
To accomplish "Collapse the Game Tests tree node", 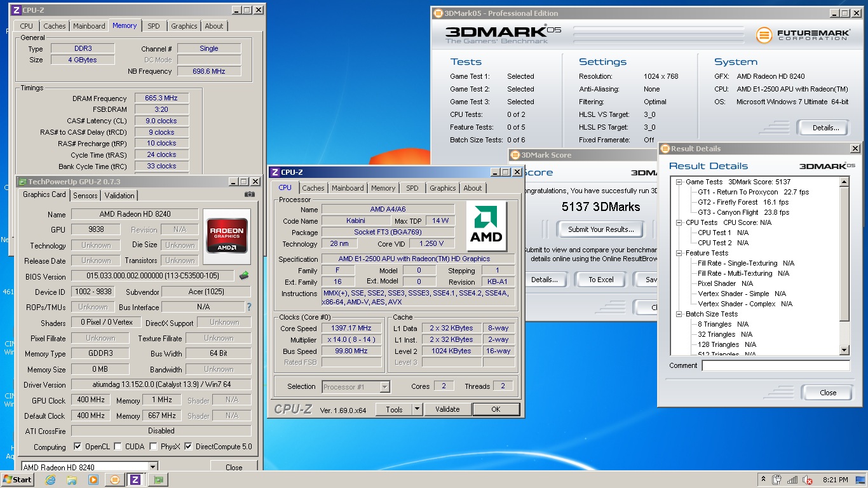I will click(679, 182).
